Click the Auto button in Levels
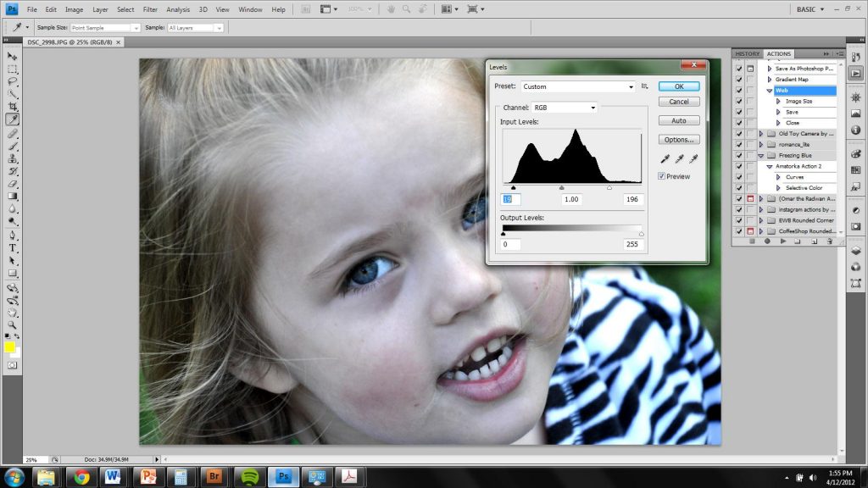 coord(678,120)
